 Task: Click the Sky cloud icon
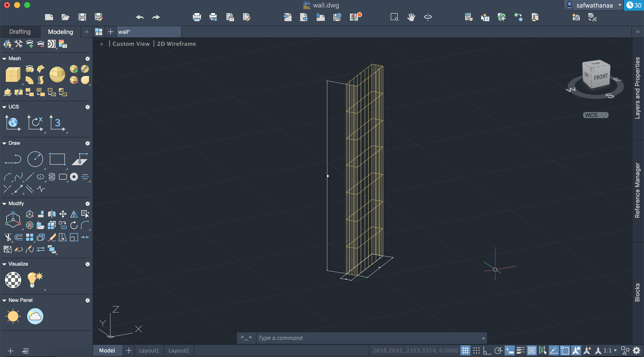click(35, 316)
